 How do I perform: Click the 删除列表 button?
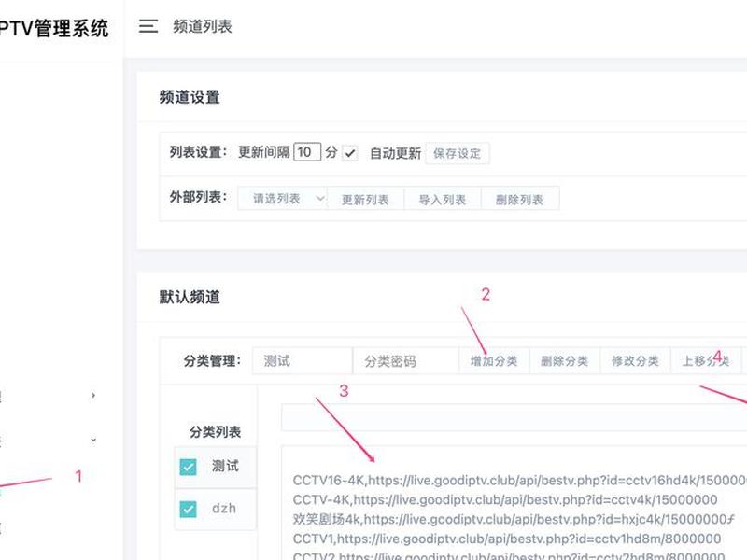(520, 199)
